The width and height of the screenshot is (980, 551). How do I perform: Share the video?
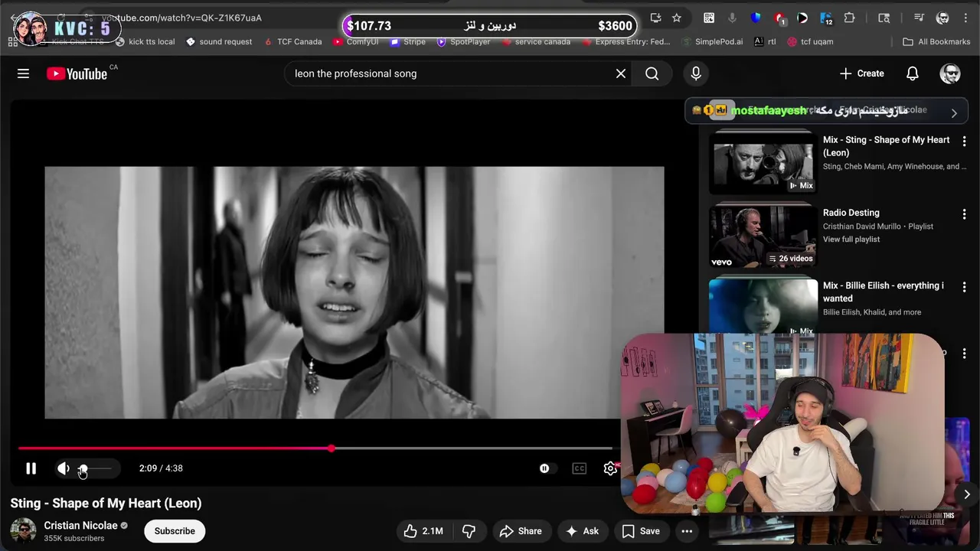coord(521,531)
